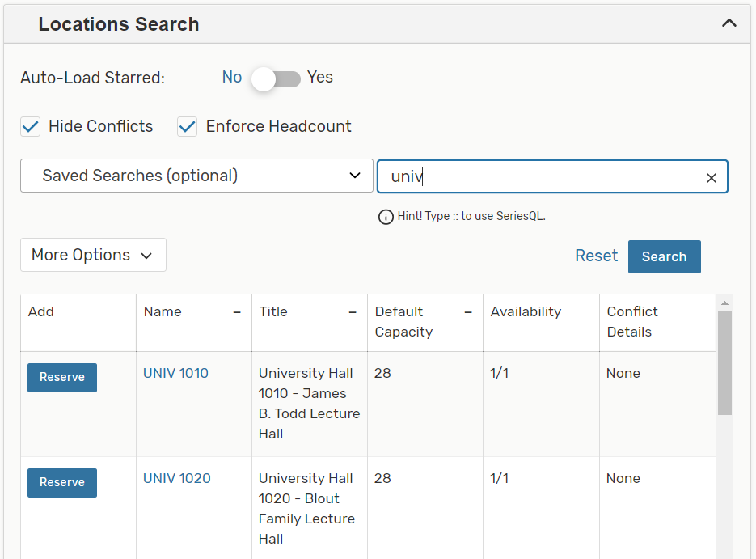Click the scroll up arrow on results list
The image size is (756, 559).
pyautogui.click(x=724, y=303)
